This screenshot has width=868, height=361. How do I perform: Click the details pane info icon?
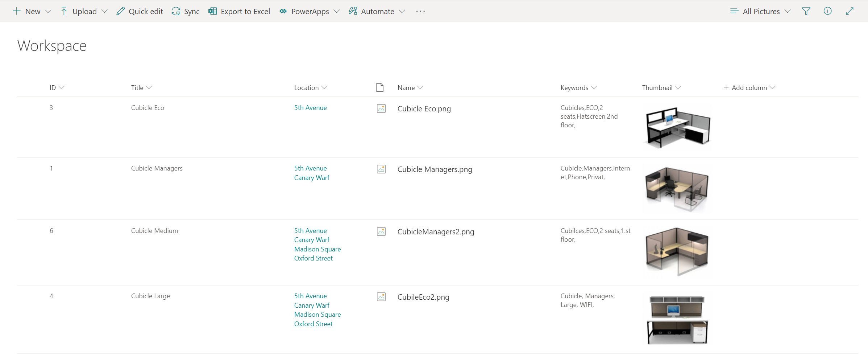click(827, 11)
